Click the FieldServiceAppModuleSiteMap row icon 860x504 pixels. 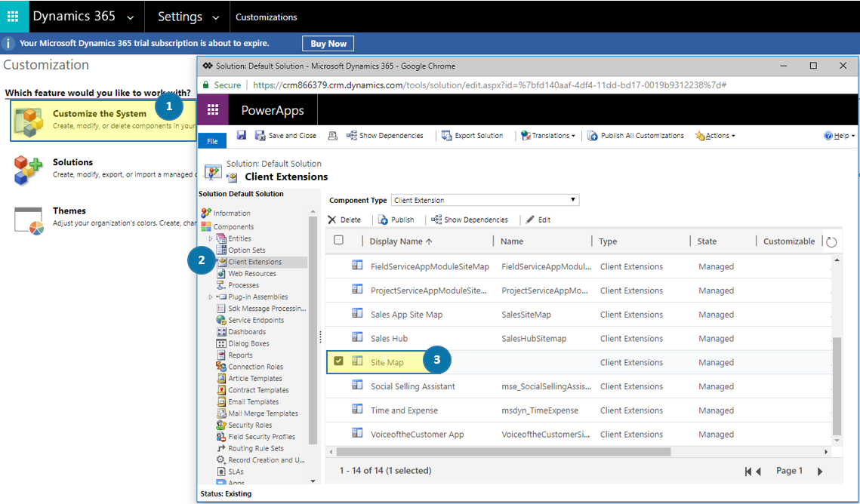(357, 265)
